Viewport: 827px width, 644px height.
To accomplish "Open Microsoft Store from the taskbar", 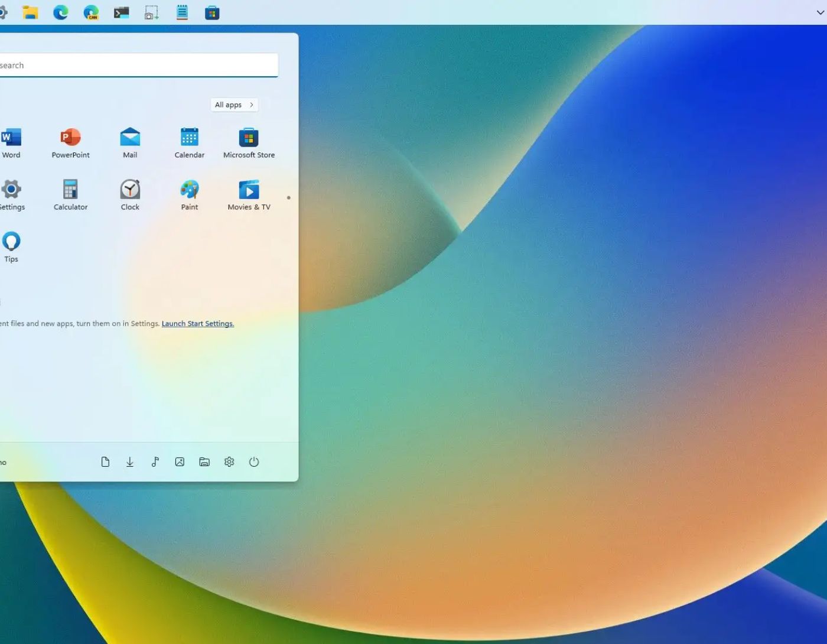I will (x=212, y=12).
